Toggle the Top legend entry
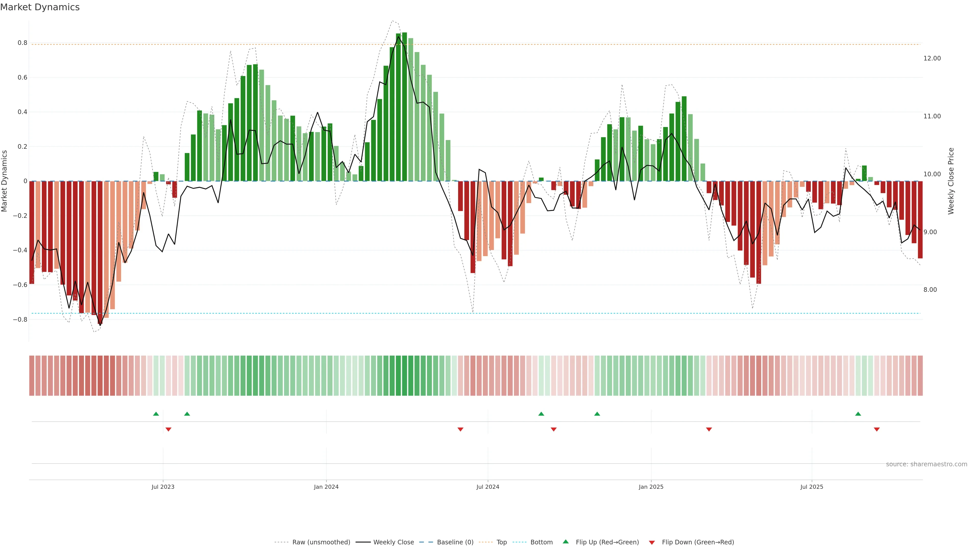 [501, 542]
